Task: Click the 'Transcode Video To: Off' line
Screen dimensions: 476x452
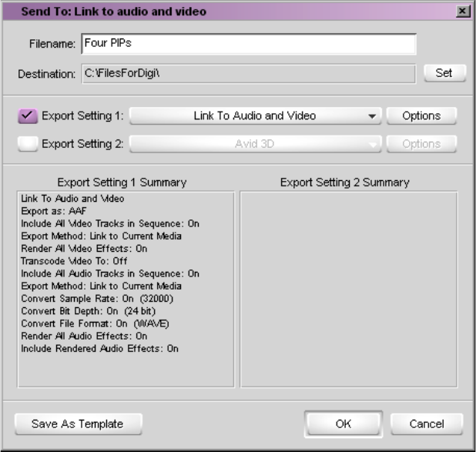Action: click(74, 261)
